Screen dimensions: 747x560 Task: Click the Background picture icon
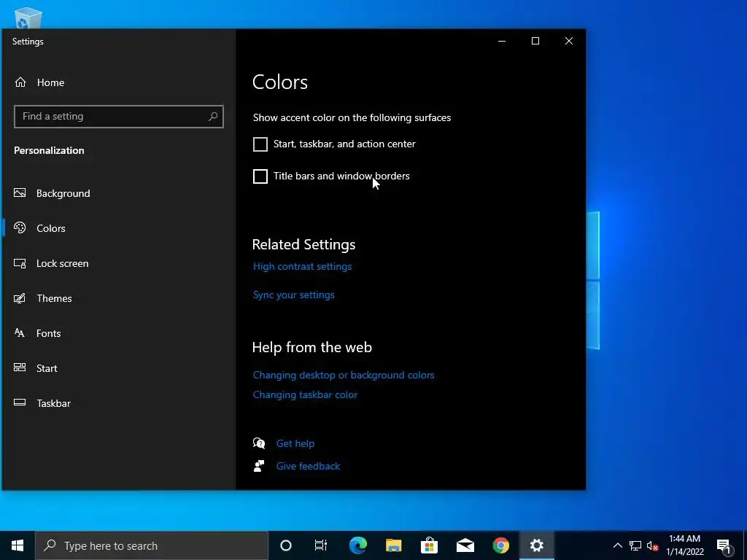(x=20, y=192)
